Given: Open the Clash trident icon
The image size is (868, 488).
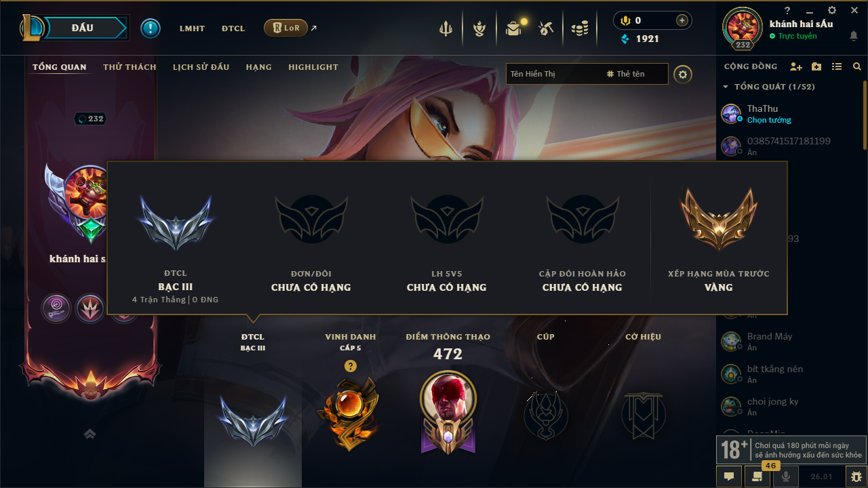Looking at the screenshot, I should tap(446, 28).
